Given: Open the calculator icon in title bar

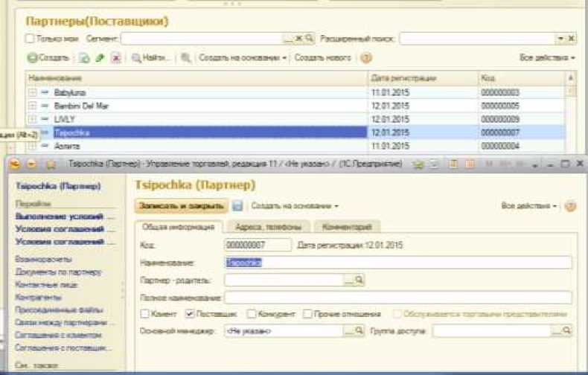Looking at the screenshot, I should coord(453,164).
